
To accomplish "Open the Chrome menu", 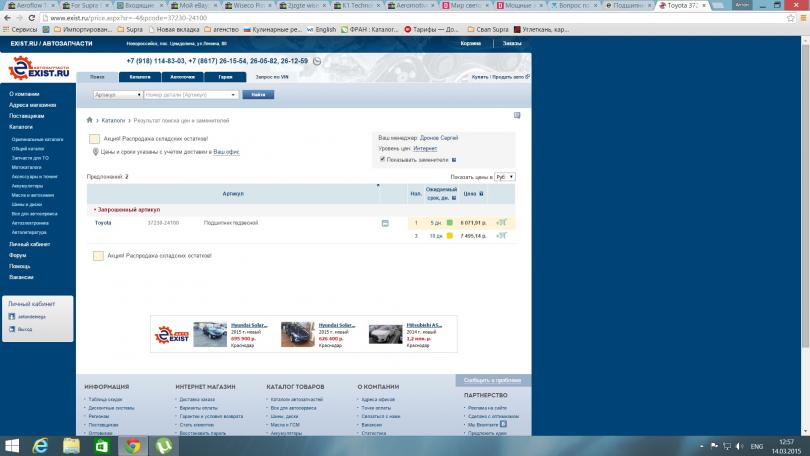I will 803,18.
